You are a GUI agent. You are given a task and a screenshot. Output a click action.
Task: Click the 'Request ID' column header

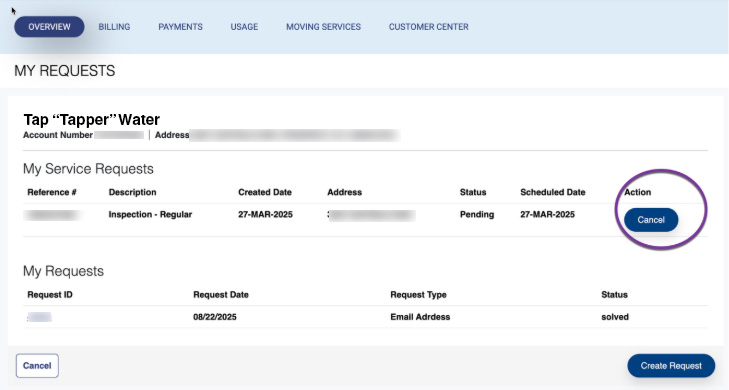pyautogui.click(x=50, y=295)
